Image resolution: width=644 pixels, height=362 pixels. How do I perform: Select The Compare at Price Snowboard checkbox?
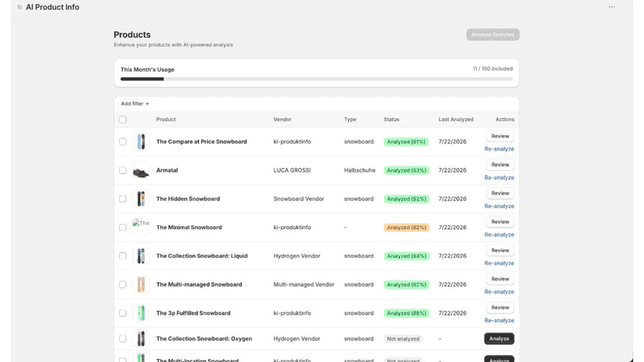123,141
